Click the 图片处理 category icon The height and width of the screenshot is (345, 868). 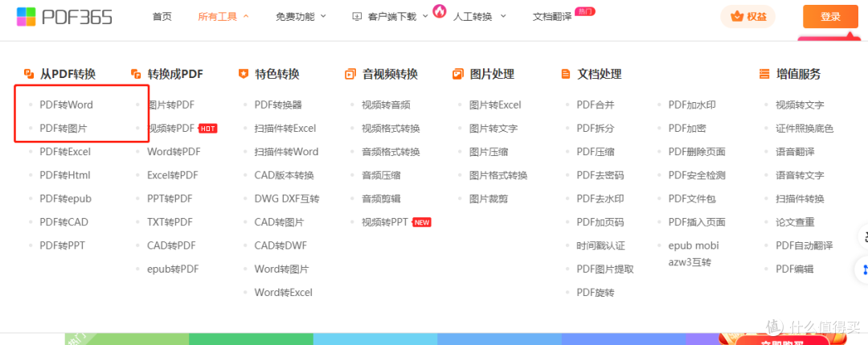(458, 74)
